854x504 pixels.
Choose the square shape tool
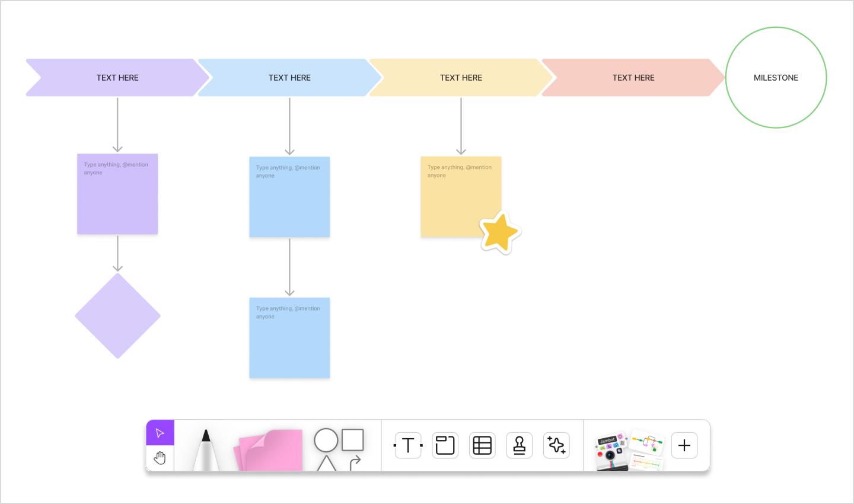[352, 439]
